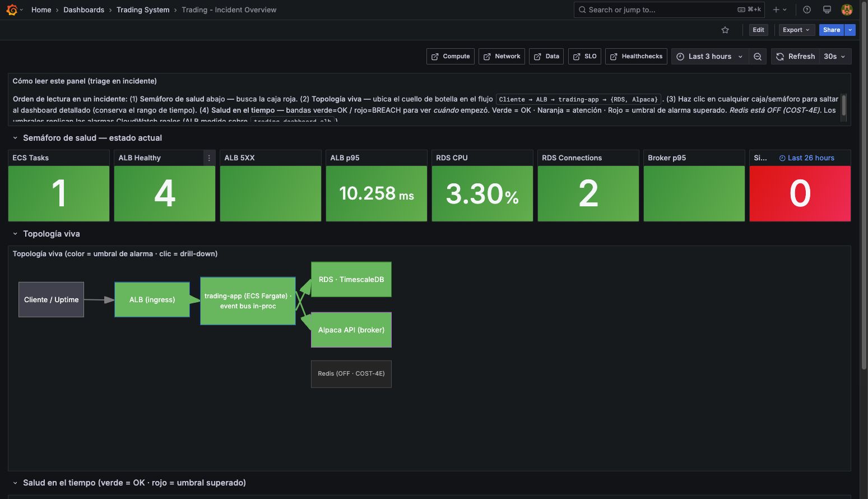Expand the new item chevron beside plus

pyautogui.click(x=785, y=10)
